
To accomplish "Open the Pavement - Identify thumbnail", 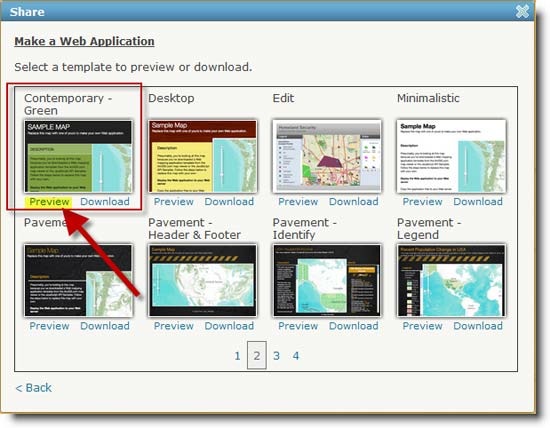I will [327, 281].
